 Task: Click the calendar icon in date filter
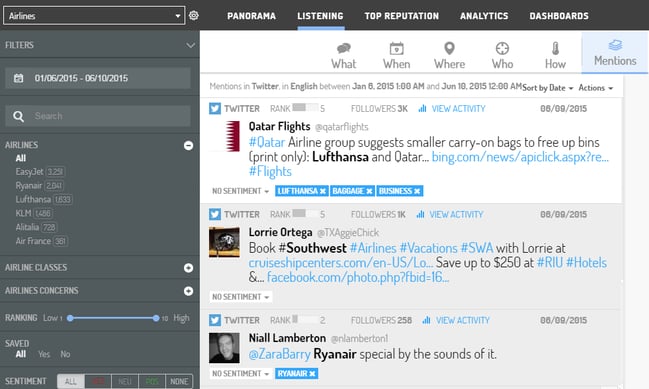click(x=19, y=78)
